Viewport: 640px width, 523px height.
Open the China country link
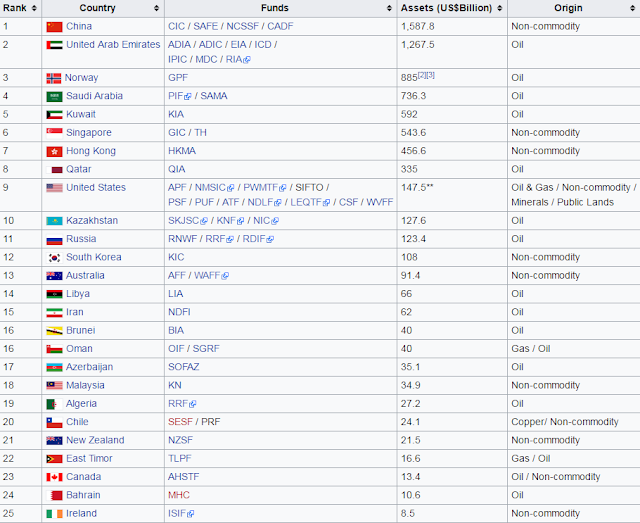[x=79, y=27]
